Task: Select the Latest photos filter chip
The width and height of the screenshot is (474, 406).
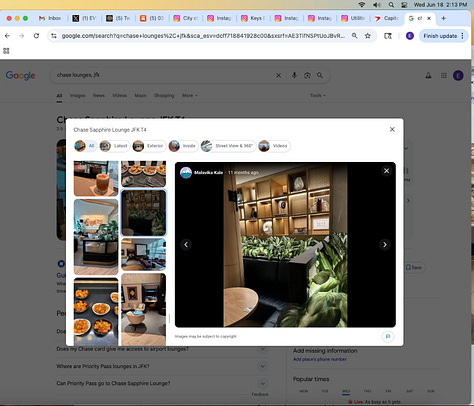Action: [x=114, y=146]
